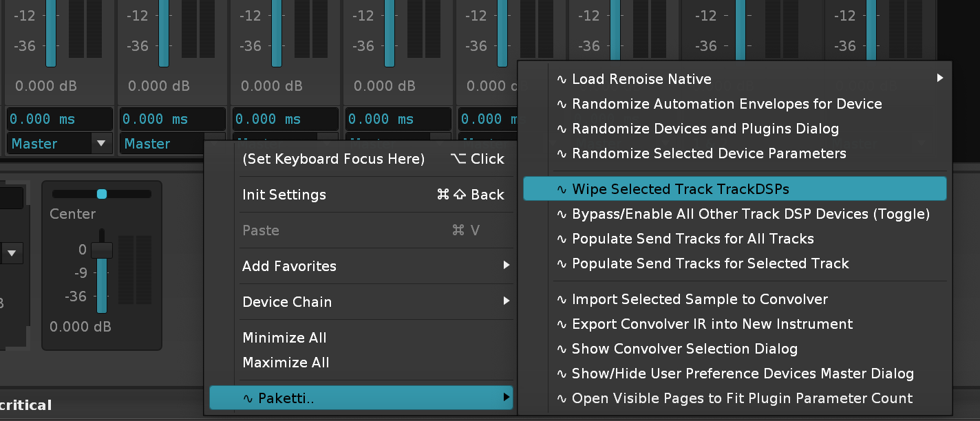Open Randomize Devices and Plugins Dialog
The height and width of the screenshot is (421, 980).
coord(705,129)
